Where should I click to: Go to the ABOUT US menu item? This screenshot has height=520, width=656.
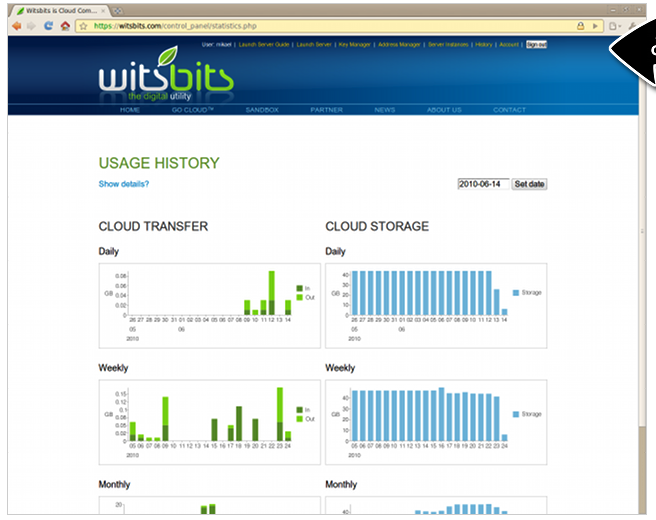(444, 110)
